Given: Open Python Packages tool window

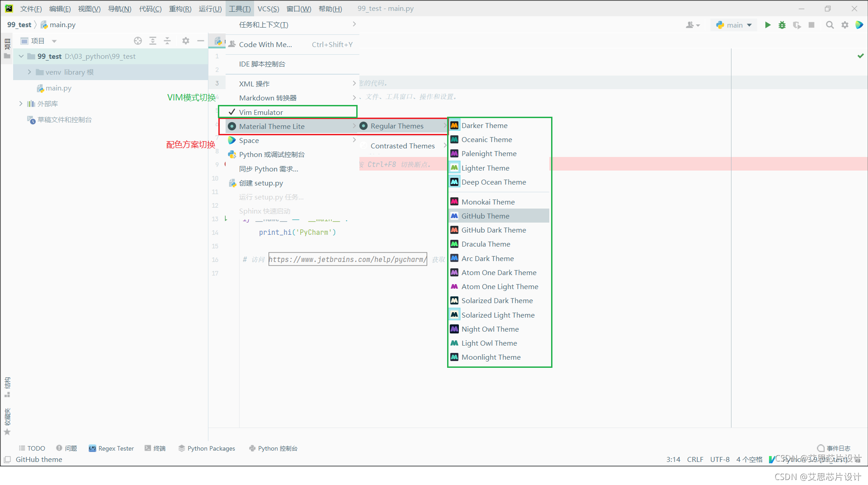Looking at the screenshot, I should [x=207, y=448].
